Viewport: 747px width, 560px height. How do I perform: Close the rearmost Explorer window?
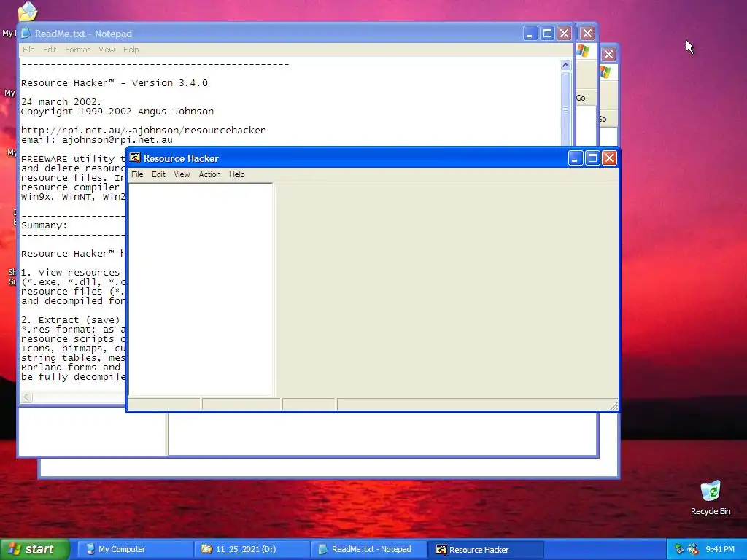coord(608,54)
